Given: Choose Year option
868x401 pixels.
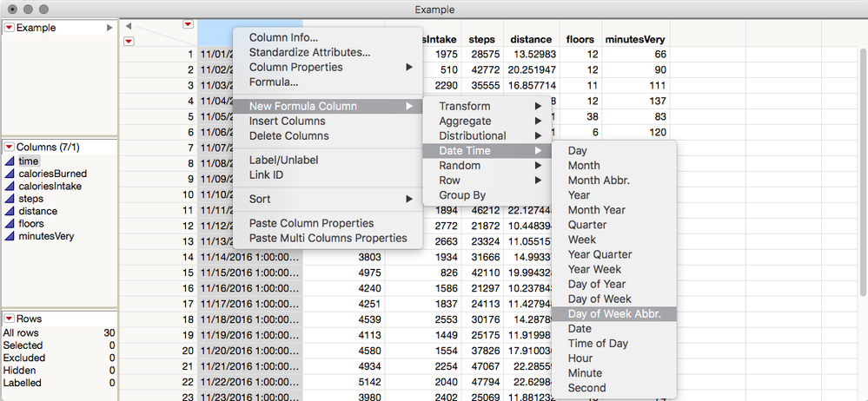Looking at the screenshot, I should coord(614,195).
